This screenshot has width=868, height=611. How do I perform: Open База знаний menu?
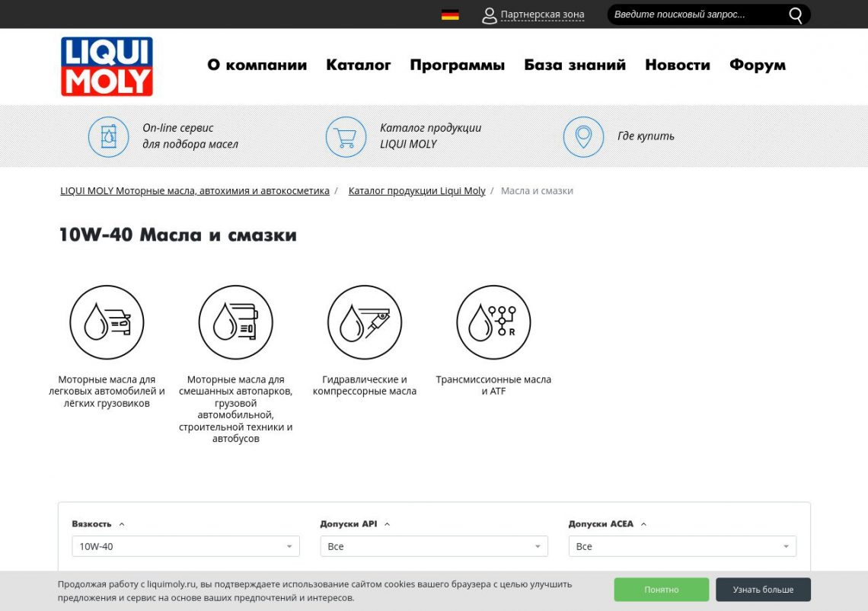(575, 65)
